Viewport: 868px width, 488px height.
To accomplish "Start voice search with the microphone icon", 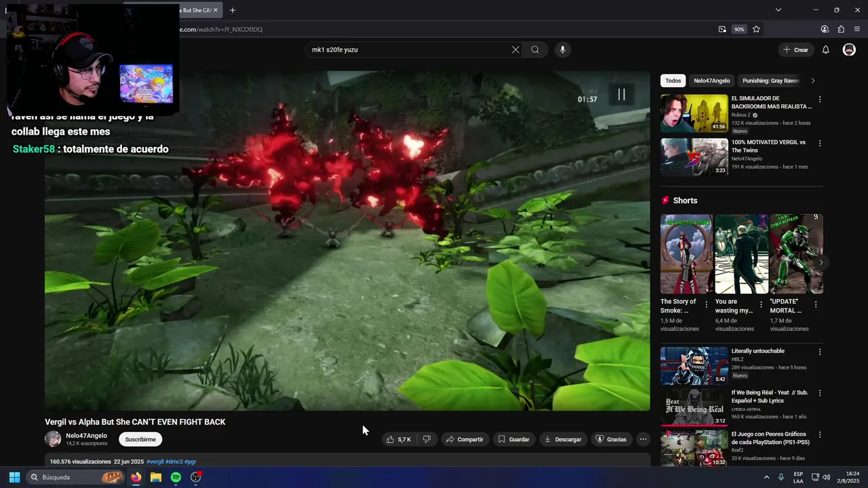I will [562, 49].
